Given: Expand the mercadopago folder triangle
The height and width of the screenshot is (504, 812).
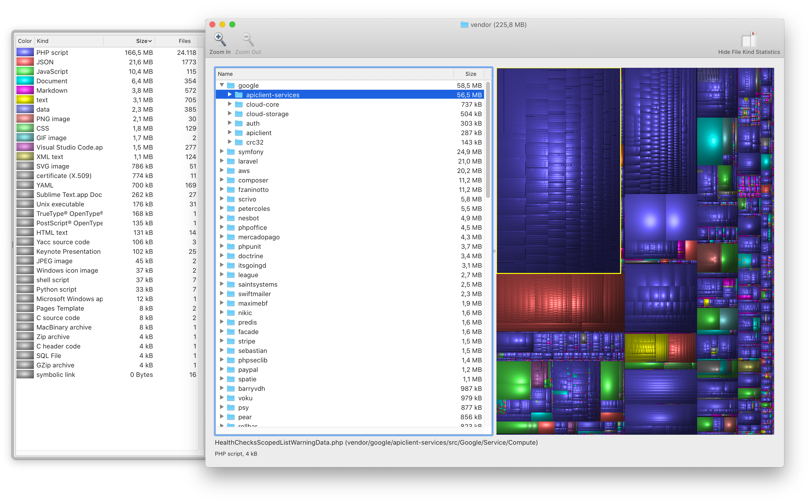Looking at the screenshot, I should pos(222,237).
